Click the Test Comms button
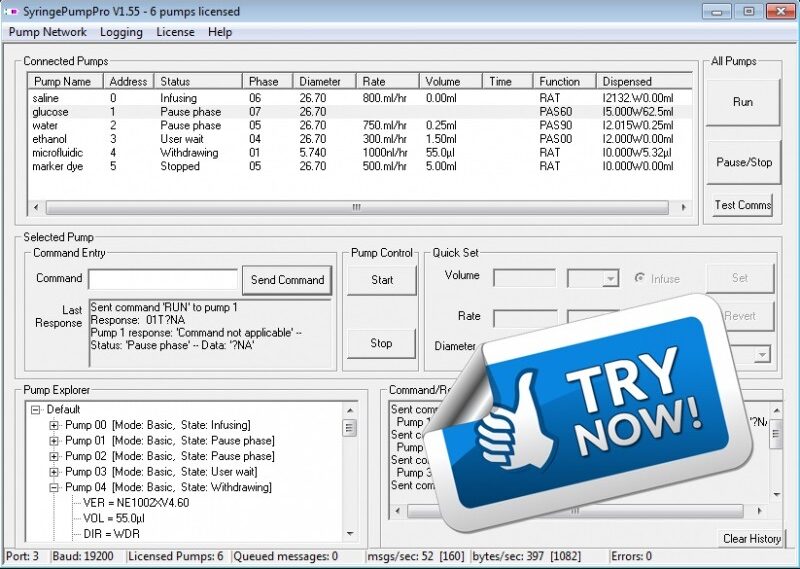Screen dimensions: 800x569 pos(742,205)
